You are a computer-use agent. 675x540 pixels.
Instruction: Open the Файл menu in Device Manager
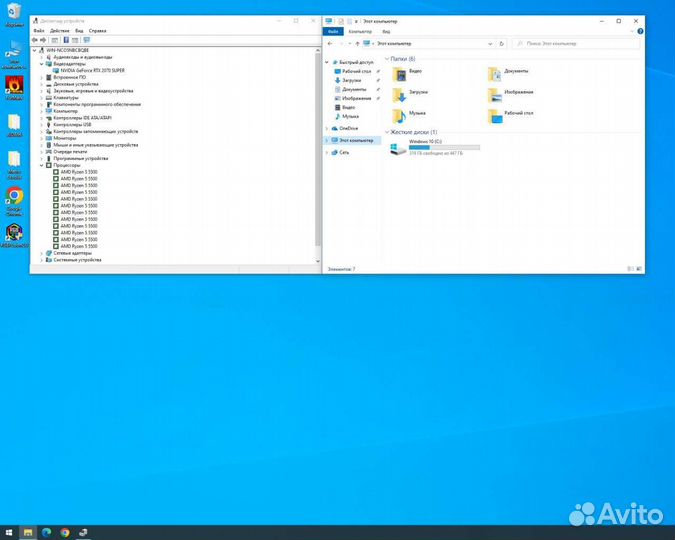click(x=39, y=31)
